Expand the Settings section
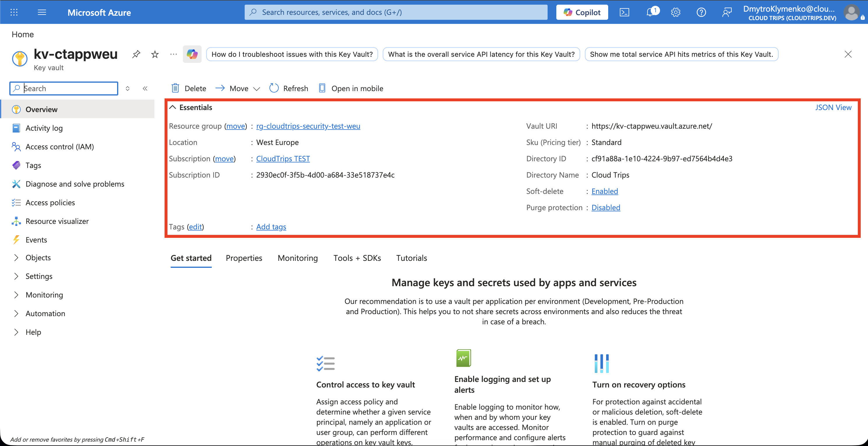Screen dimensions: 868x446 (x=16, y=276)
